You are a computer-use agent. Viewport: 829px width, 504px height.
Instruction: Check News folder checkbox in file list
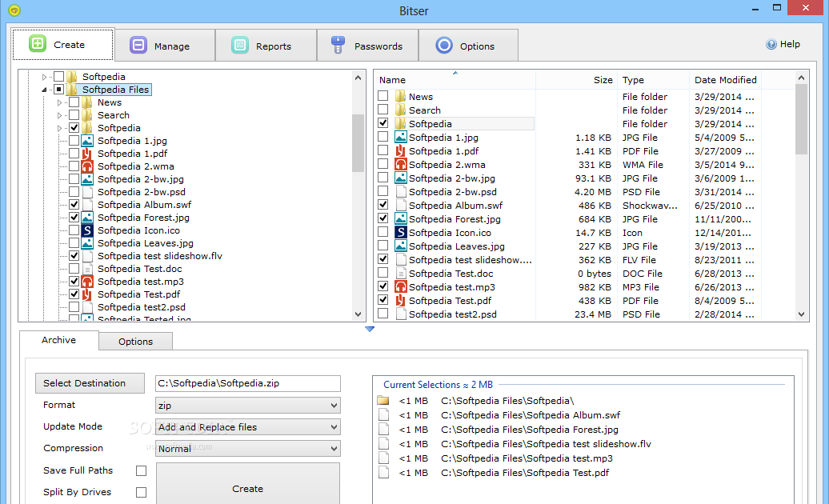click(382, 96)
